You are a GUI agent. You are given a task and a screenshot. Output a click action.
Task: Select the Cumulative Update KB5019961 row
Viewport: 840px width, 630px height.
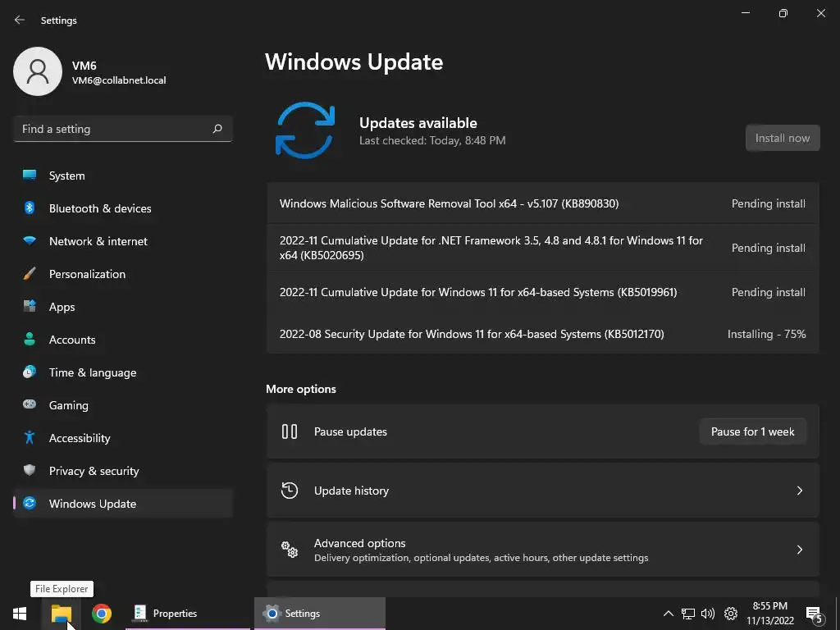pyautogui.click(x=543, y=292)
